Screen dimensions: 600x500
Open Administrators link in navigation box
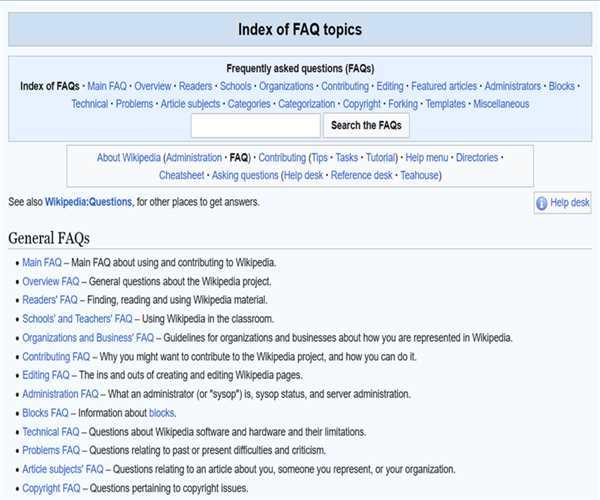click(x=513, y=86)
